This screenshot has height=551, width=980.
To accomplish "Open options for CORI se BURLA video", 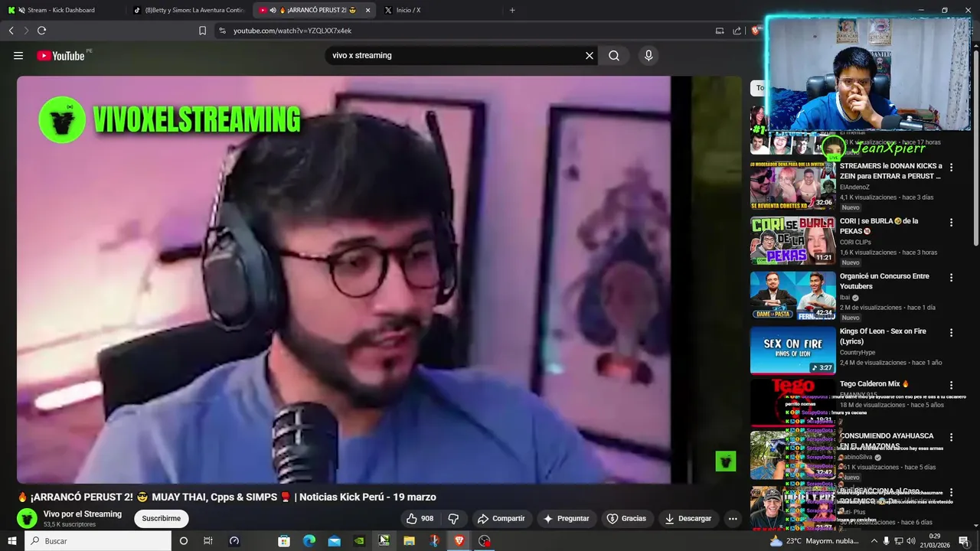I will (952, 222).
